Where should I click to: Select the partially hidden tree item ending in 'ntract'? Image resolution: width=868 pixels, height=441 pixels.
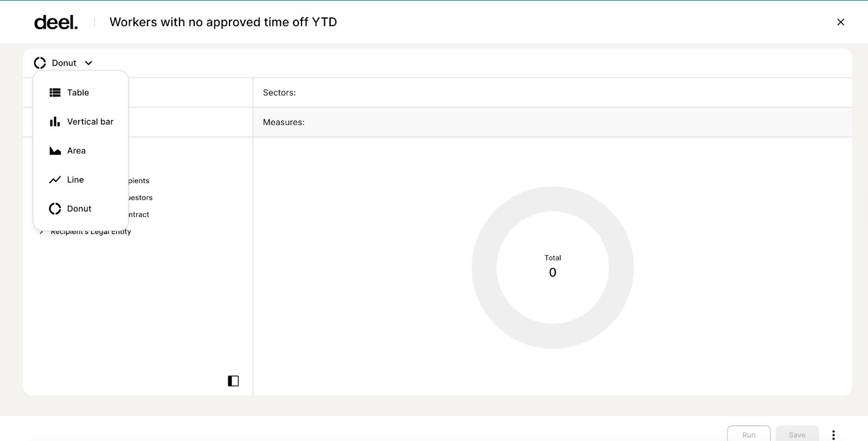point(139,215)
